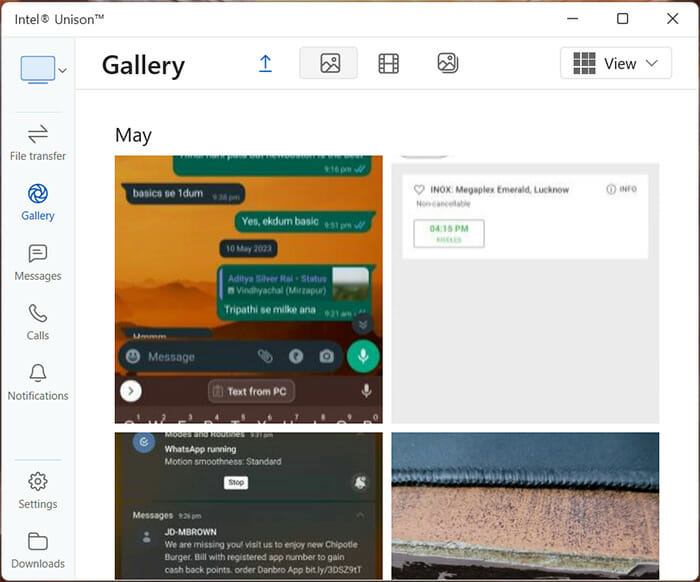The image size is (700, 582).
Task: Go to Calls in the sidebar
Action: tap(38, 322)
